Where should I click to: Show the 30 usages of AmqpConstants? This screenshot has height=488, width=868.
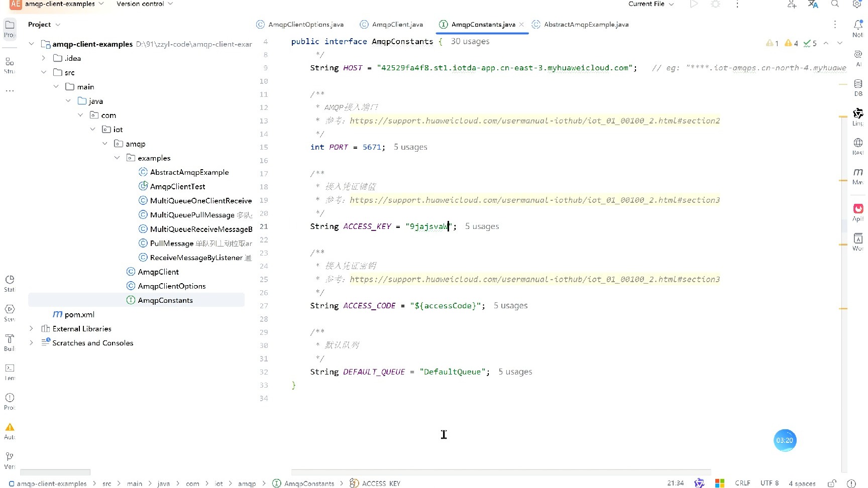[470, 41]
